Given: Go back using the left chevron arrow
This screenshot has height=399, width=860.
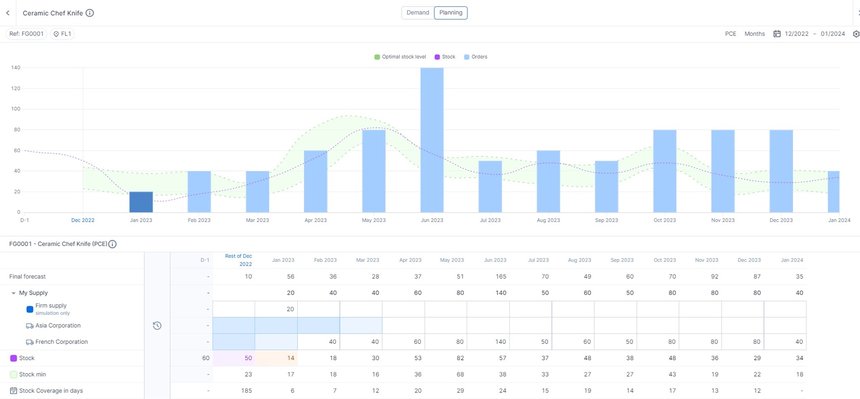Looking at the screenshot, I should coord(7,13).
